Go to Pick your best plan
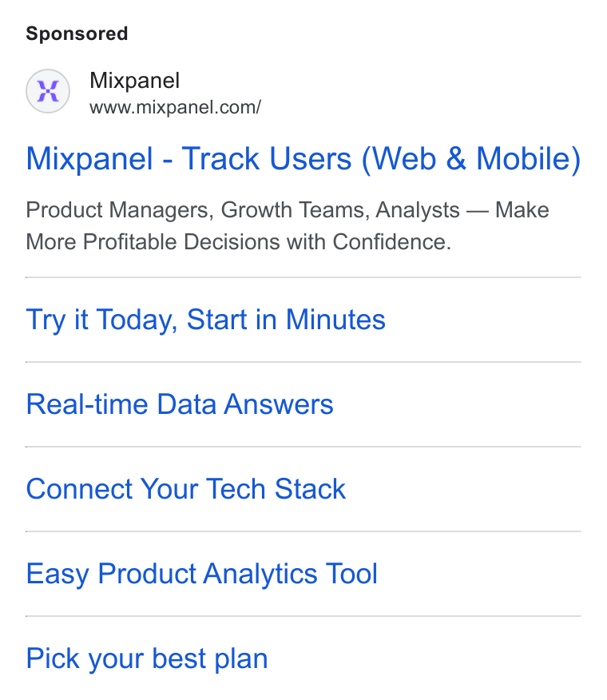 (147, 659)
